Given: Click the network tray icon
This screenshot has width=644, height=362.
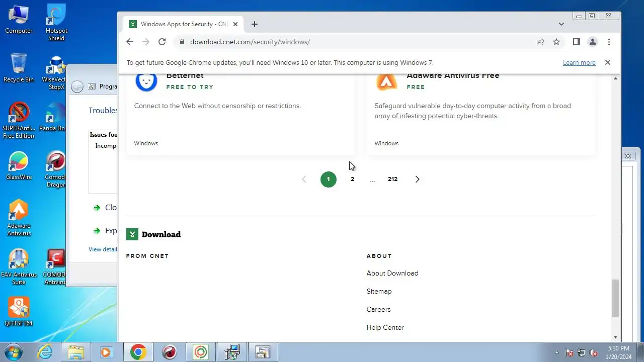Looking at the screenshot, I should click(x=581, y=352).
